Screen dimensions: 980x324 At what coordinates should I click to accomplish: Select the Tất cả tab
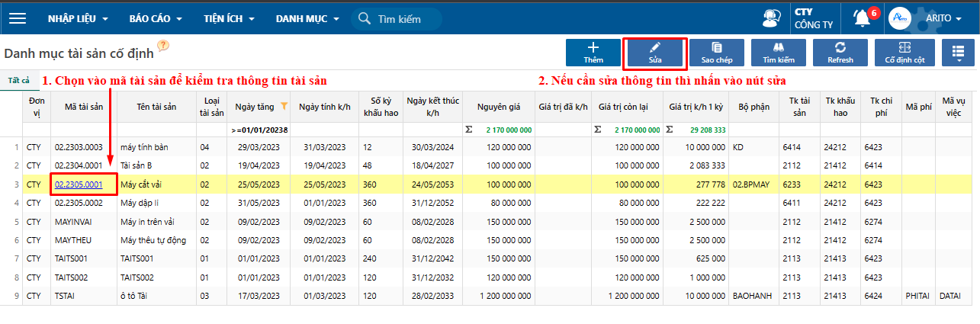tap(19, 80)
